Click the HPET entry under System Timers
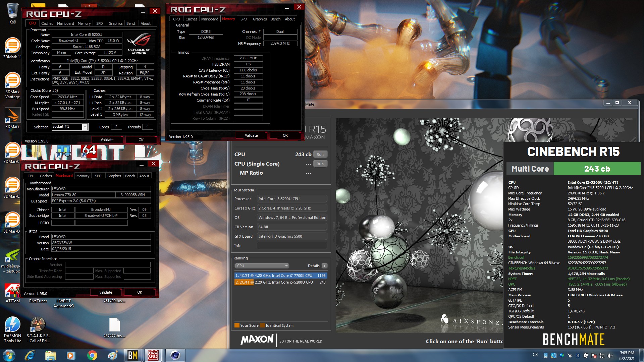This screenshot has width=644, height=362. pos(512,279)
